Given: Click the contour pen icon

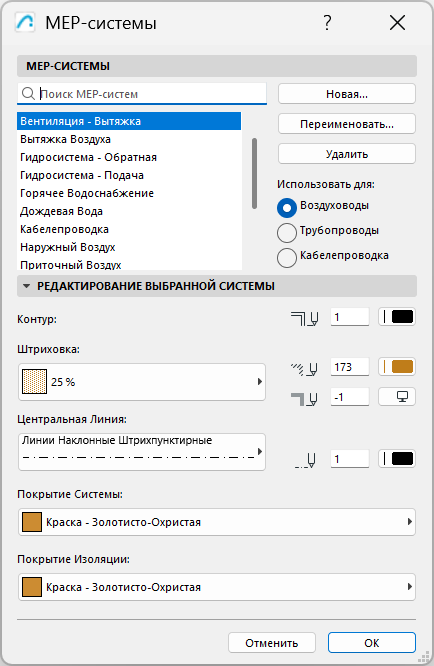Looking at the screenshot, I should point(305,318).
